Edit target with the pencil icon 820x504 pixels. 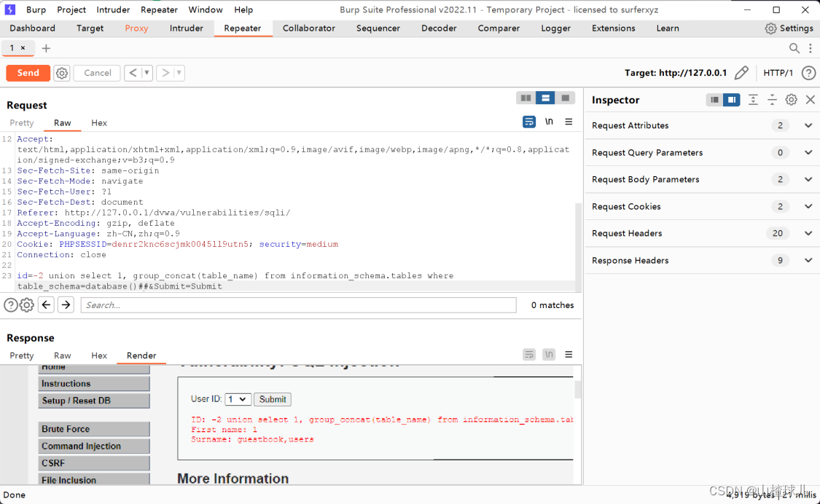pos(741,73)
